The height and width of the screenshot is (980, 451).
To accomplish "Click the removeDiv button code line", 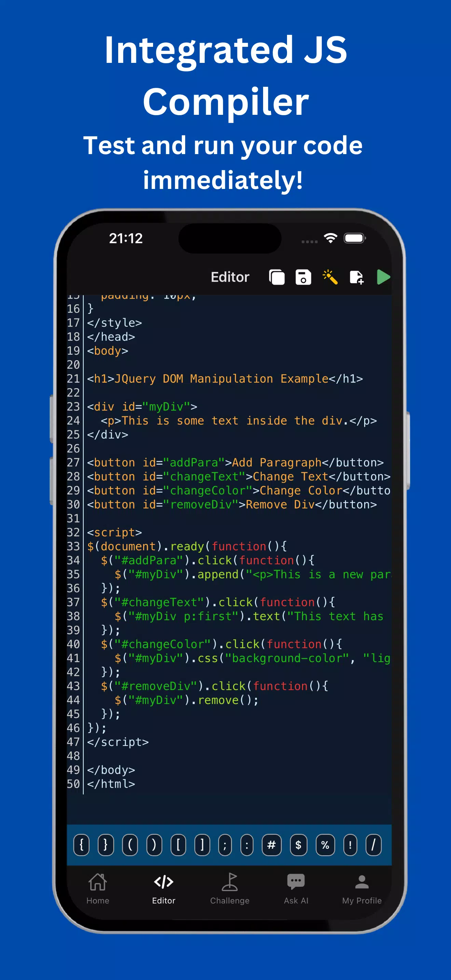I will (232, 504).
